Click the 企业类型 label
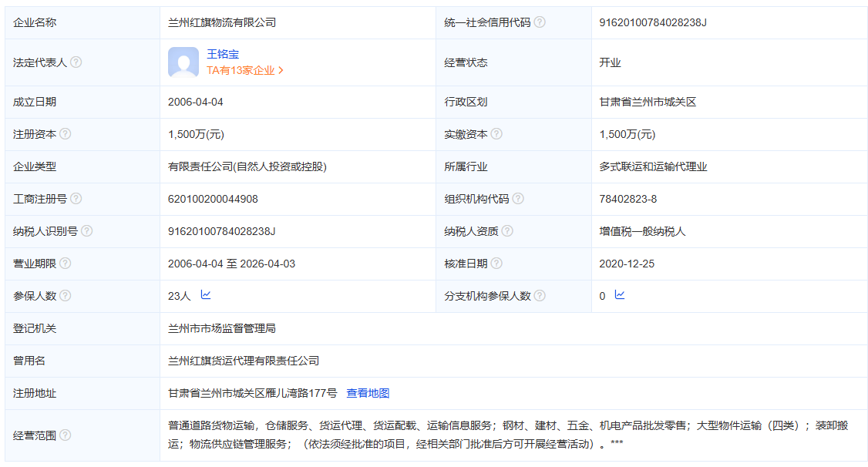The image size is (868, 467). coord(35,166)
